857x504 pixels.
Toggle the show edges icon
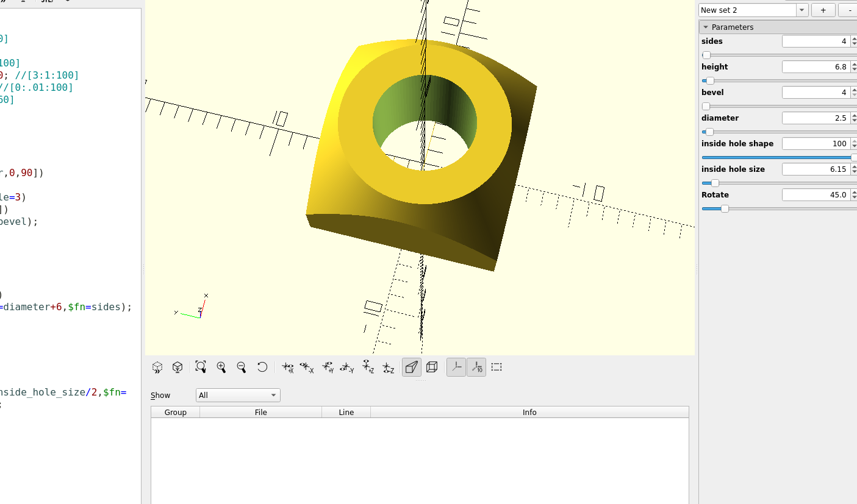(497, 367)
